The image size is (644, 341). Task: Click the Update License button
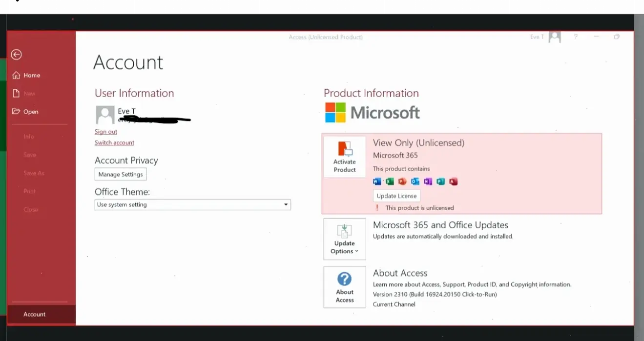pyautogui.click(x=396, y=196)
